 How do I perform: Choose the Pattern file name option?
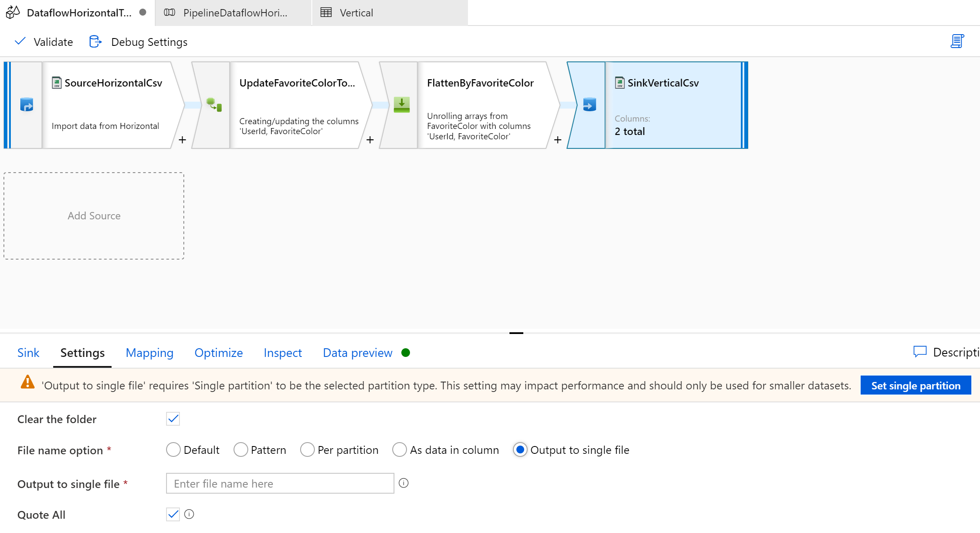pyautogui.click(x=240, y=450)
